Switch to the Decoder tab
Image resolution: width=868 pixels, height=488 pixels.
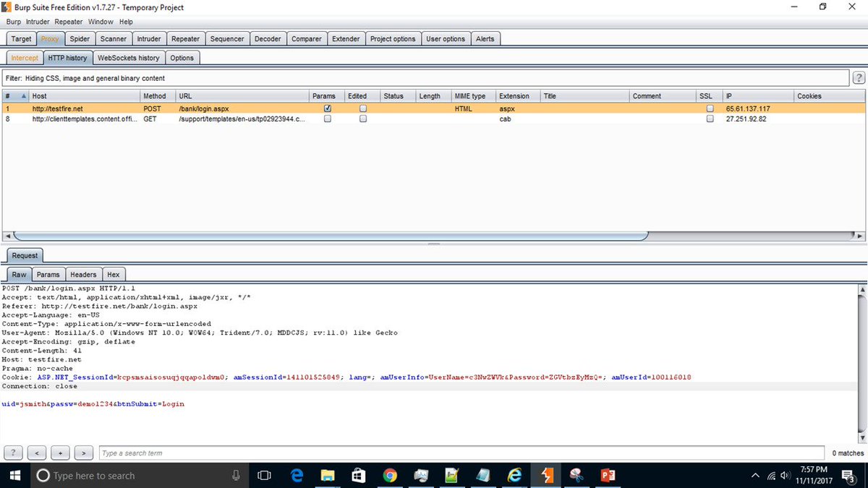[x=268, y=39]
